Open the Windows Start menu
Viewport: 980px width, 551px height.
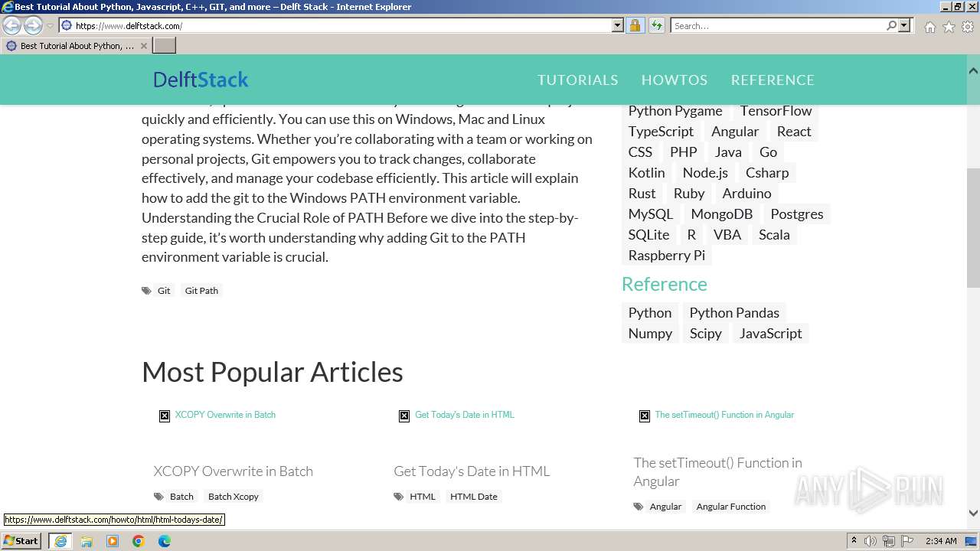tap(21, 541)
